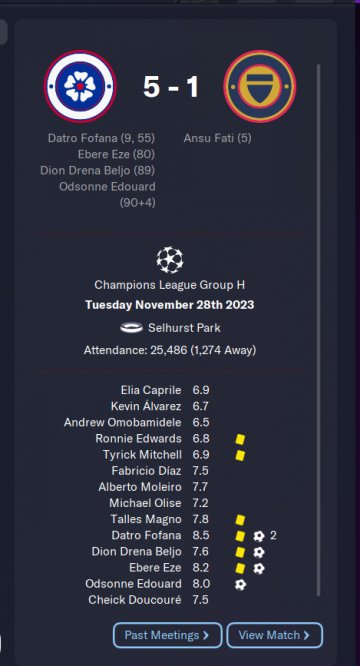Click Talles Magno's yellow card icon
Image resolution: width=360 pixels, height=666 pixels.
pos(240,520)
